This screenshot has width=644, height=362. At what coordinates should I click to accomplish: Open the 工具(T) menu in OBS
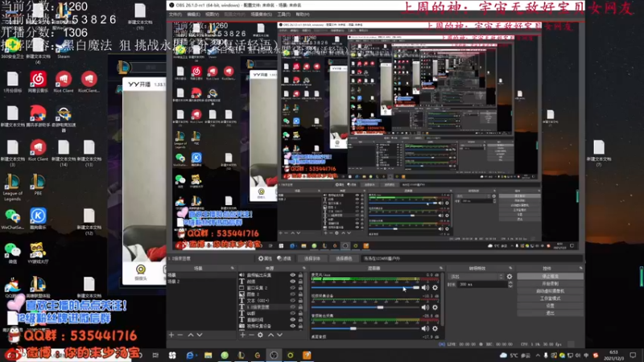(x=283, y=14)
